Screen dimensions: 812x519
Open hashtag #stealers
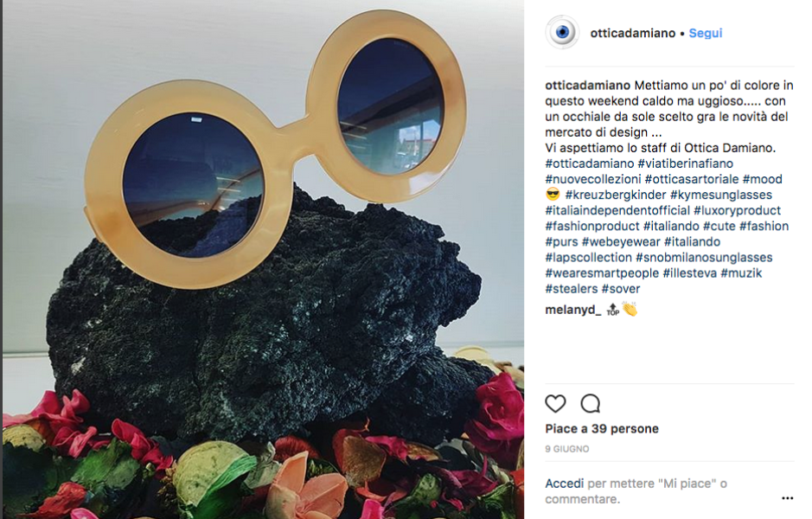[572, 289]
